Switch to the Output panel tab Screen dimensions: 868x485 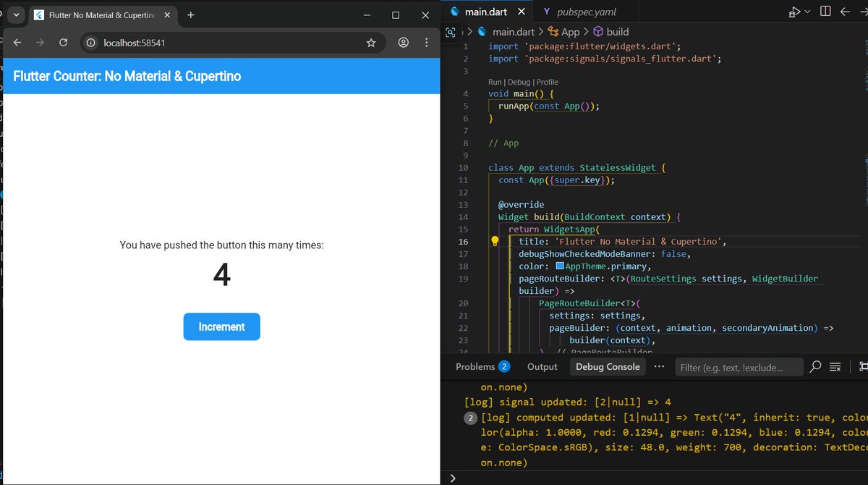pos(542,367)
